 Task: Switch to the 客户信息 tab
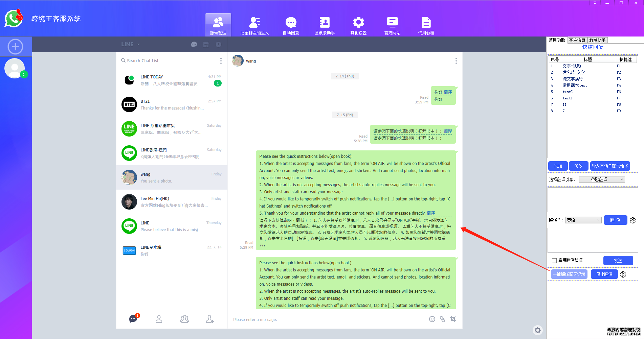click(x=577, y=40)
